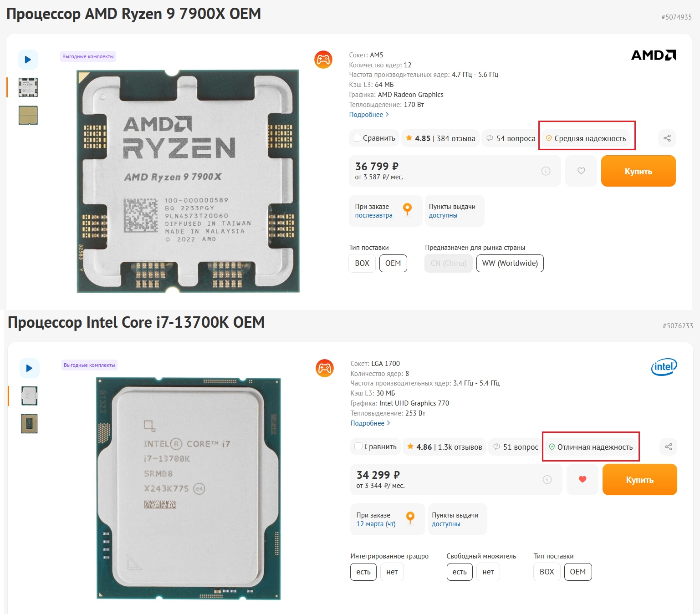This screenshot has width=700, height=614.
Task: Play the Core i7-13700K product video
Action: tap(29, 368)
